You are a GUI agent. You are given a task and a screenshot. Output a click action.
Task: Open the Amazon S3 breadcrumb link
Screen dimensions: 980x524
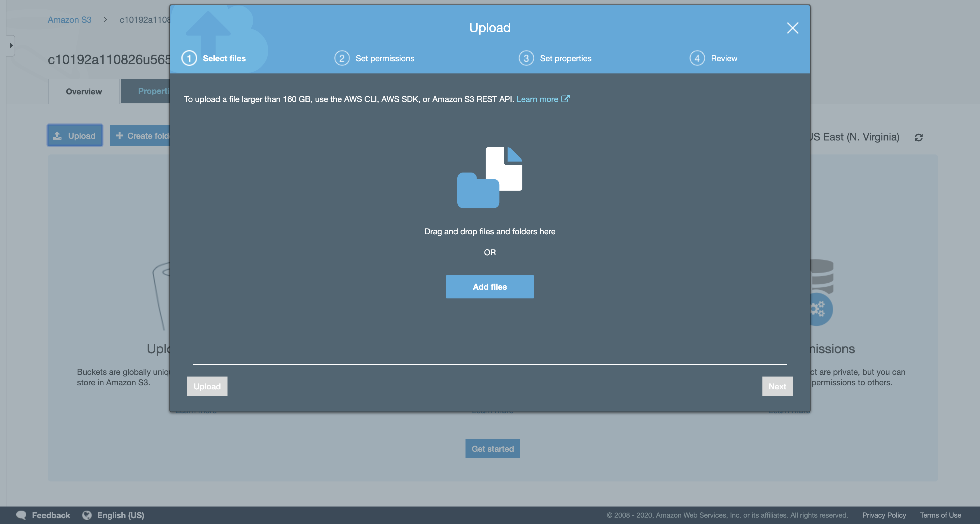69,20
